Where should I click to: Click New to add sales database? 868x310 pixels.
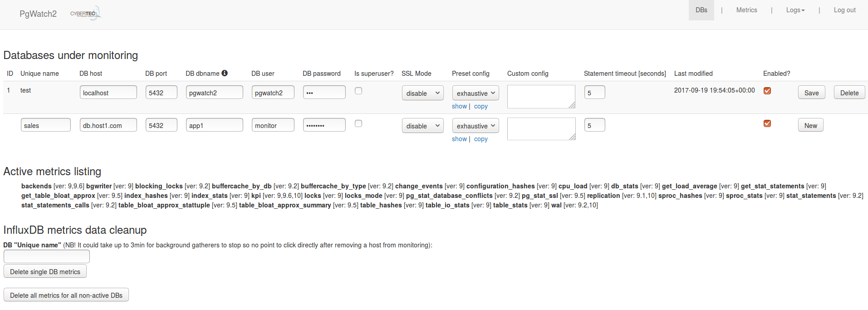click(810, 125)
